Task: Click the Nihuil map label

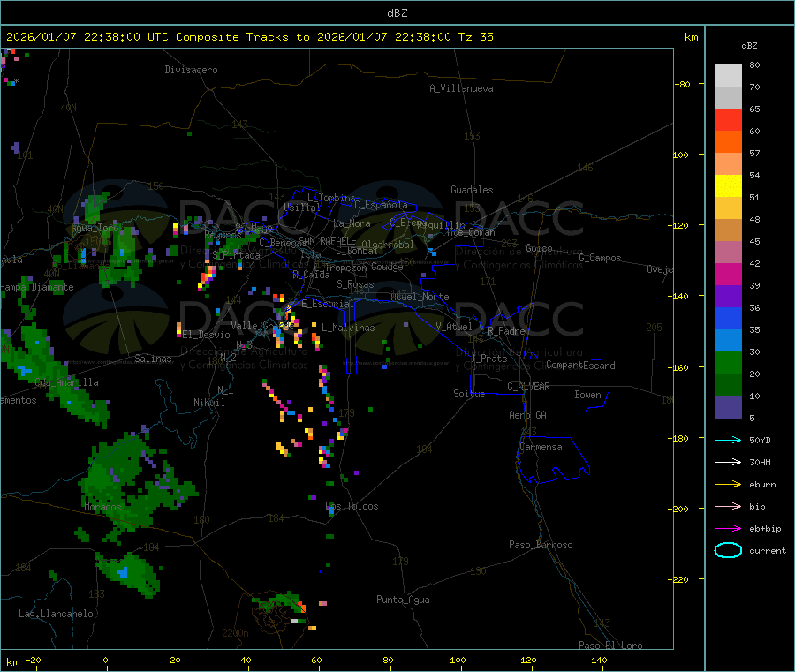Action: click(209, 403)
